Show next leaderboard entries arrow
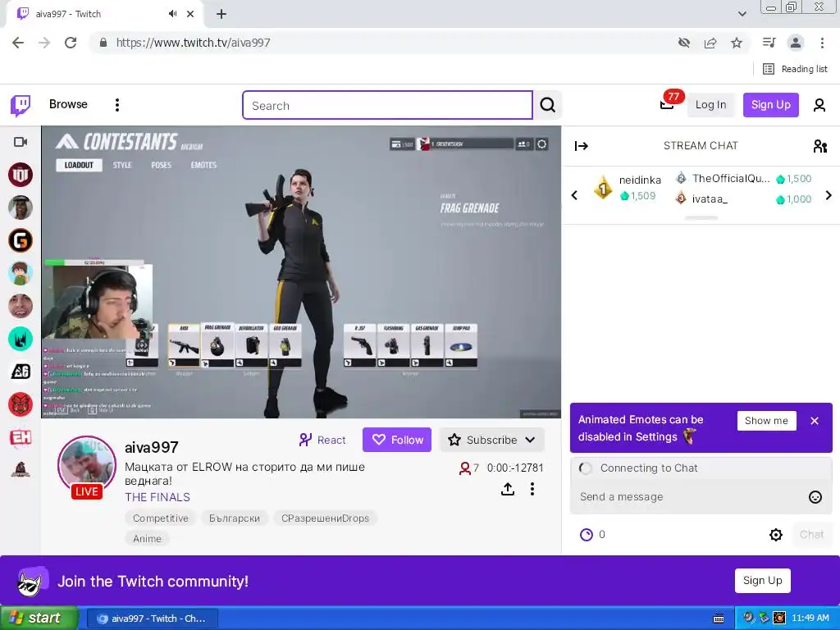This screenshot has width=840, height=630. click(829, 195)
